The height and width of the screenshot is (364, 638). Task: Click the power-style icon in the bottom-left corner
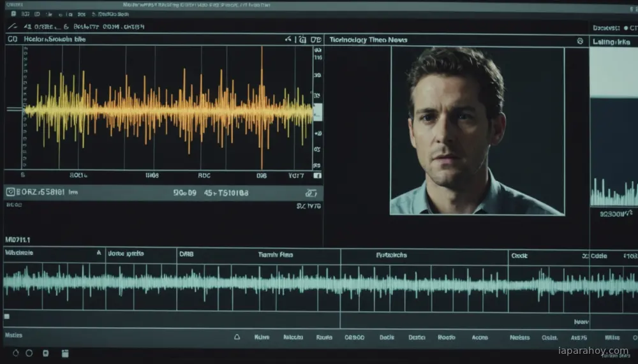16,353
